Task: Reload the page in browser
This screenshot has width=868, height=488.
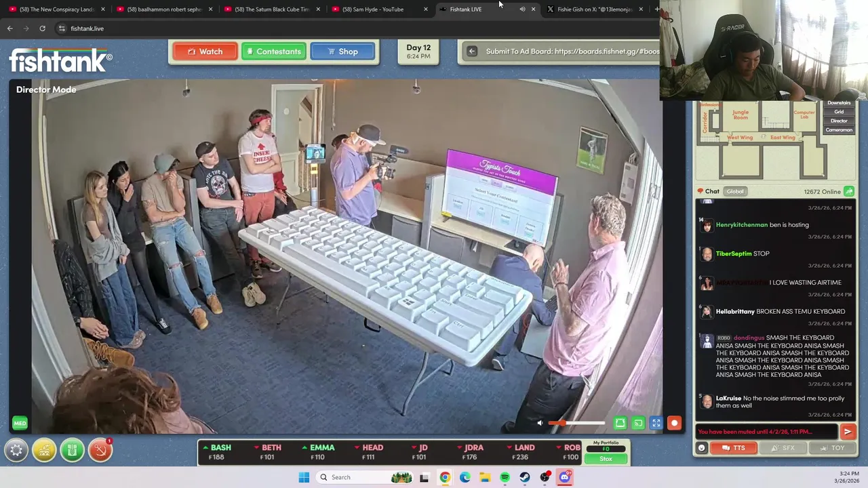Action: pyautogui.click(x=42, y=28)
